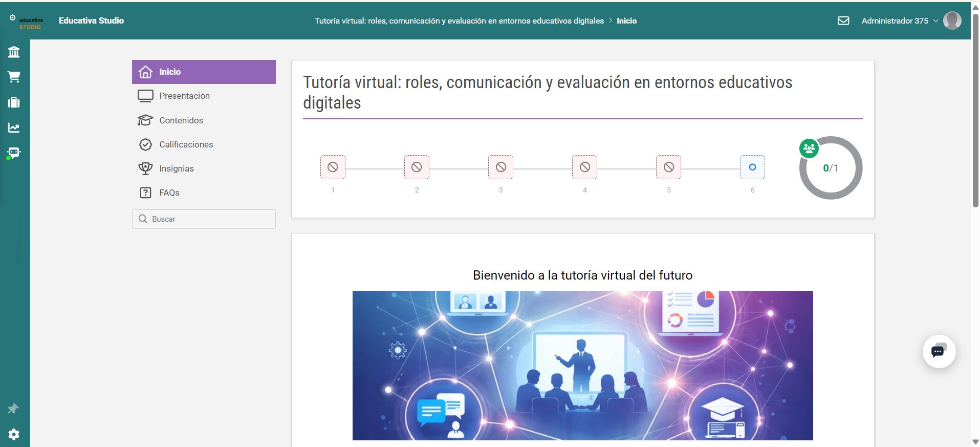Click the user avatar in header
Viewport: 980px width, 447px height.
(x=952, y=20)
